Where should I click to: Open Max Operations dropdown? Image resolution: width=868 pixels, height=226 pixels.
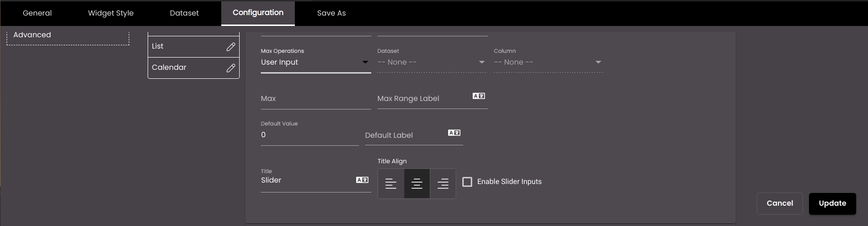[x=316, y=62]
